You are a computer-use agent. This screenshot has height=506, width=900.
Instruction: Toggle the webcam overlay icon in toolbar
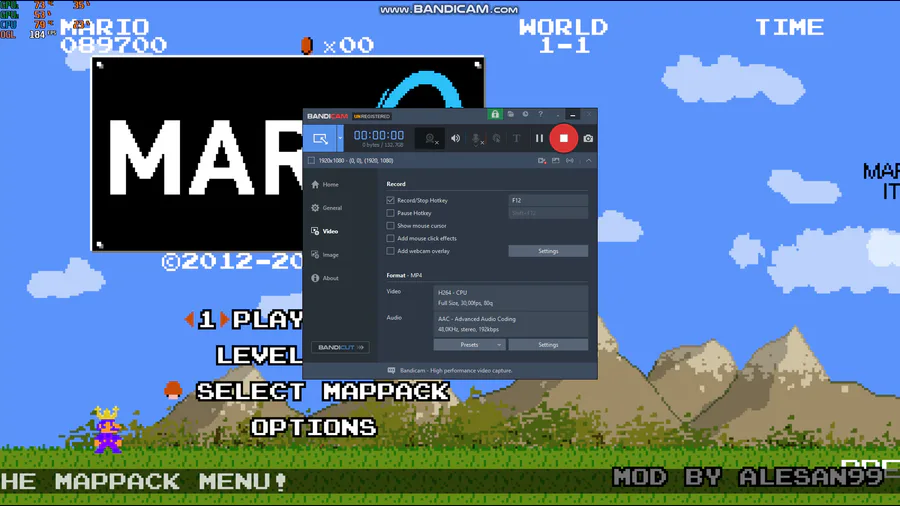tap(430, 138)
